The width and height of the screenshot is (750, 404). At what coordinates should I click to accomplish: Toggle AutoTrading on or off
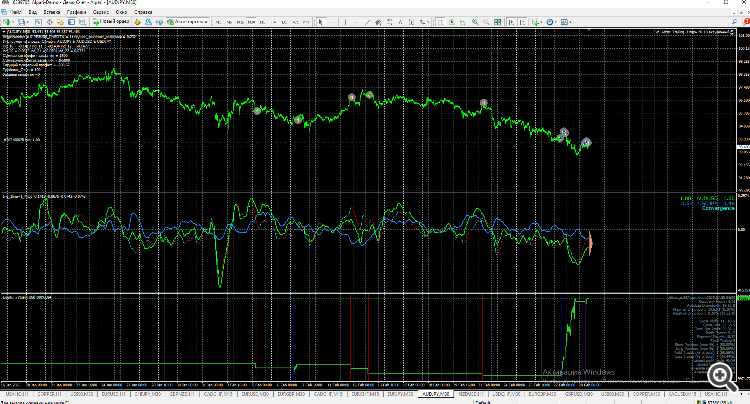pyautogui.click(x=188, y=22)
